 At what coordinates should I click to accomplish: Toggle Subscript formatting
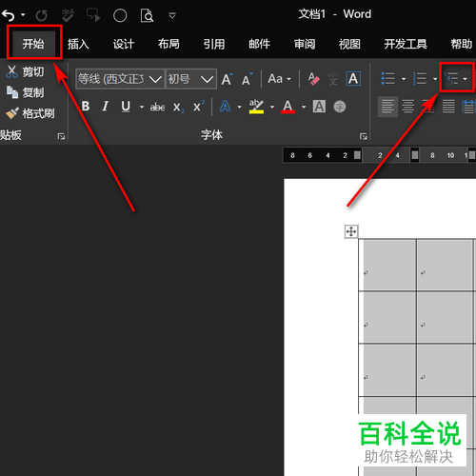[178, 108]
